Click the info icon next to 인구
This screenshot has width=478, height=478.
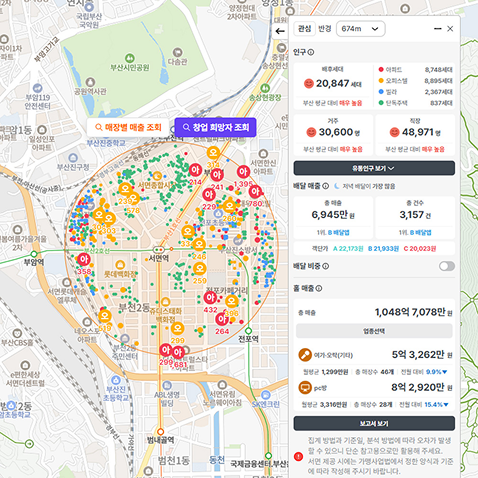pyautogui.click(x=311, y=52)
